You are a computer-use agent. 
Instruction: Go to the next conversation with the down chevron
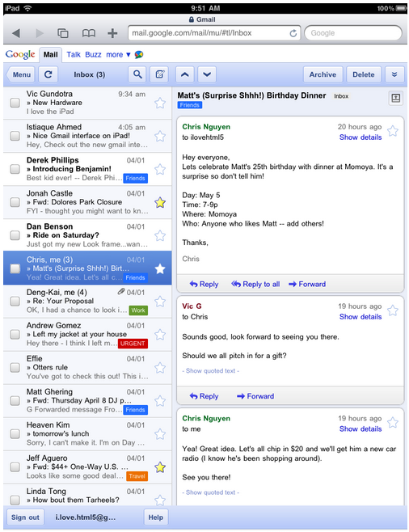(x=207, y=74)
